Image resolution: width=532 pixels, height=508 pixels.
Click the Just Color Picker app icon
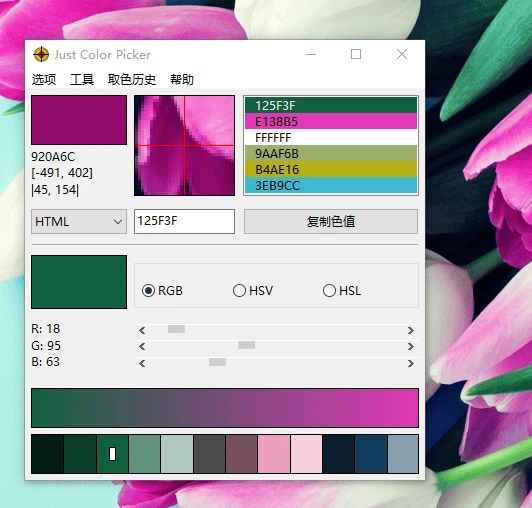pyautogui.click(x=41, y=54)
